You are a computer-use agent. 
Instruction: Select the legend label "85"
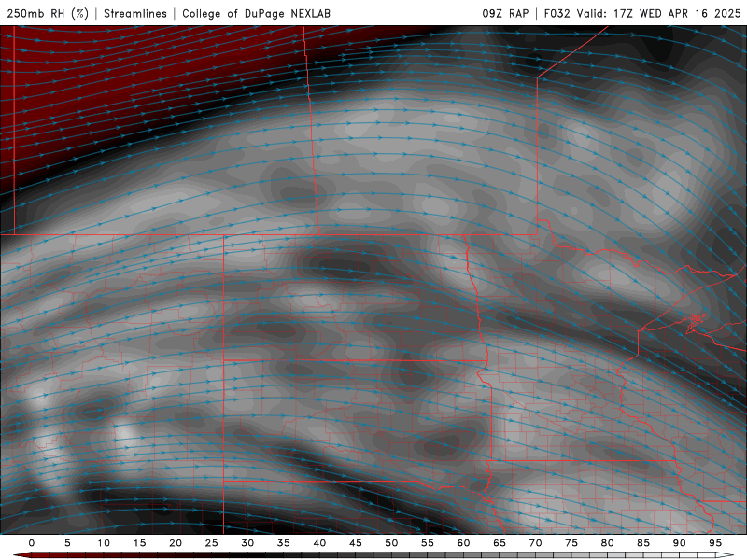[643, 543]
